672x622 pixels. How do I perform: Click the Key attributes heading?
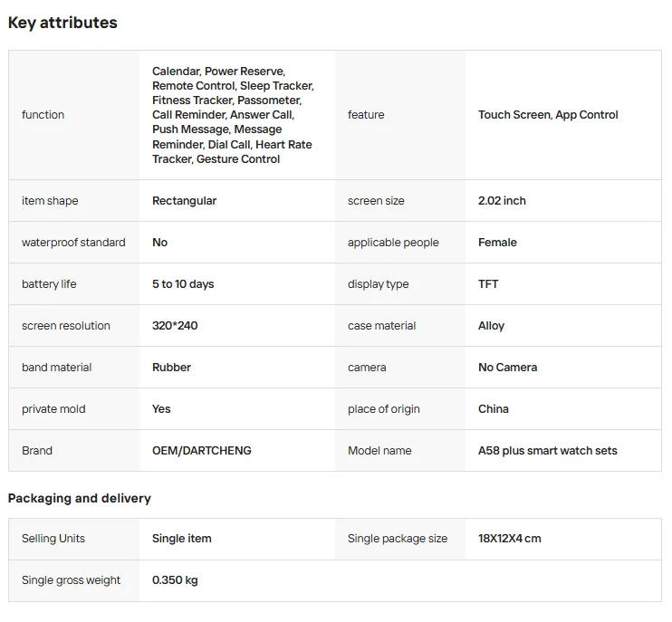click(x=62, y=23)
